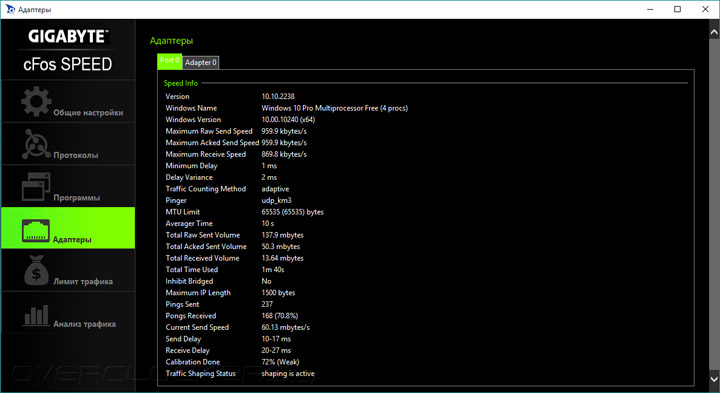Select the Total Time Used 1m 40s

[273, 269]
